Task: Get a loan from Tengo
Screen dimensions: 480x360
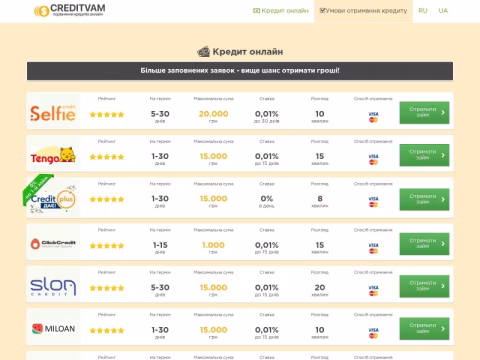Action: pyautogui.click(x=424, y=155)
